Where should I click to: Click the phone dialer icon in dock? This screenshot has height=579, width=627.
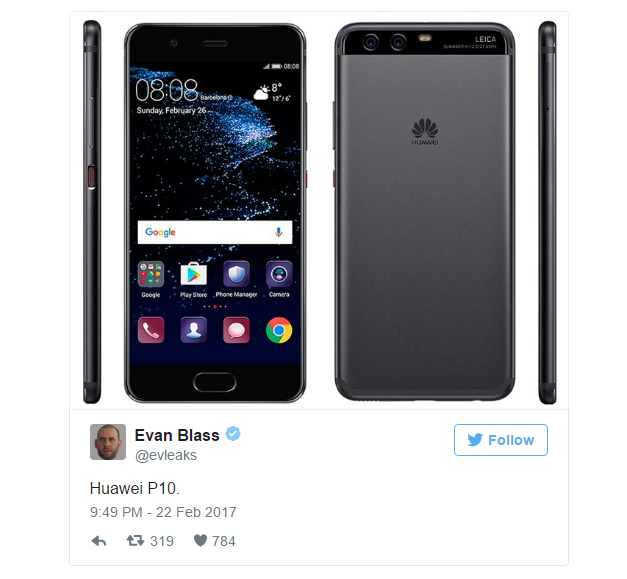click(151, 330)
